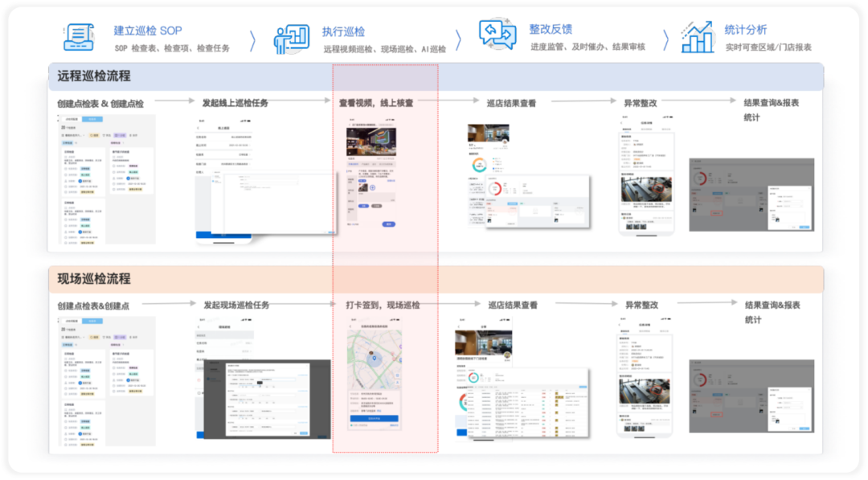
Task: Click the teal donut chart under on-site 巡店结果查看
Action: point(473,378)
